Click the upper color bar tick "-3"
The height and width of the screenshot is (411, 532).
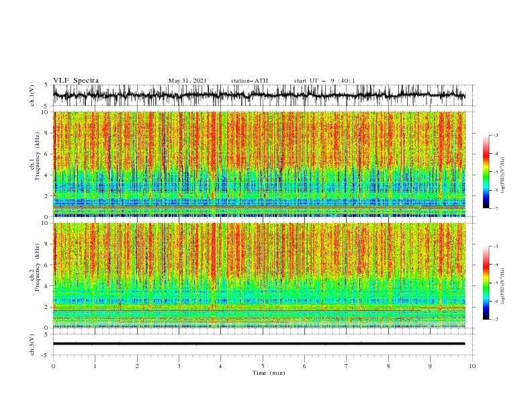(x=496, y=135)
